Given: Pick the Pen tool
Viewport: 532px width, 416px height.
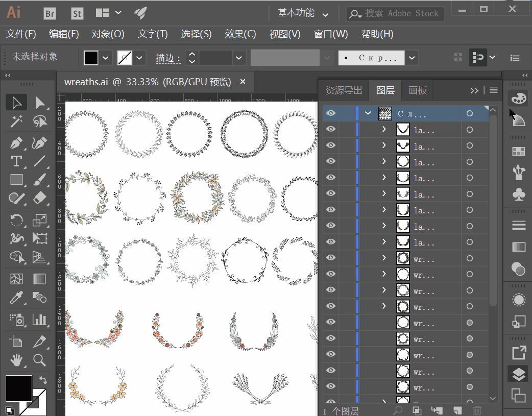Looking at the screenshot, I should click(x=16, y=143).
